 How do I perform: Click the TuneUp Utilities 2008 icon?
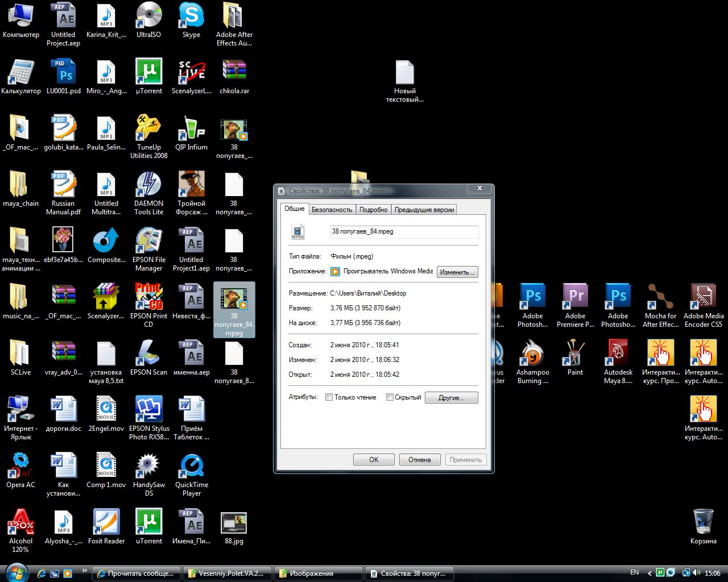(148, 136)
